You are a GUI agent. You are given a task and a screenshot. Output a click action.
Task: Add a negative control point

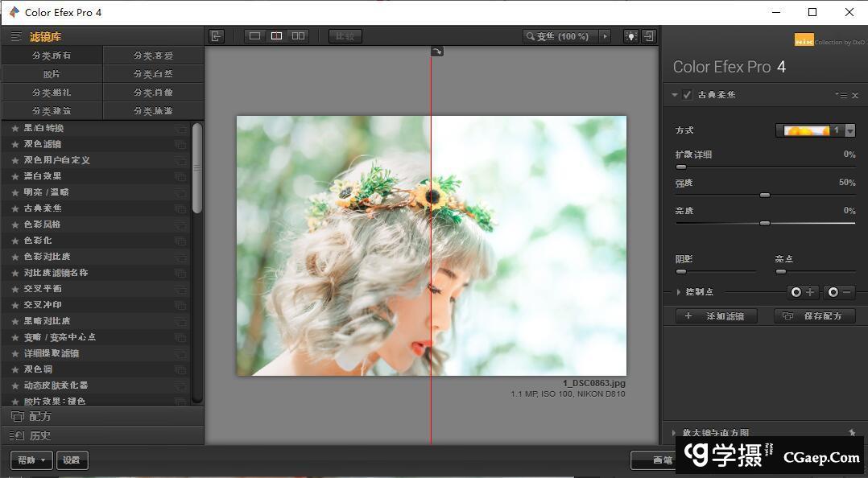tap(840, 292)
